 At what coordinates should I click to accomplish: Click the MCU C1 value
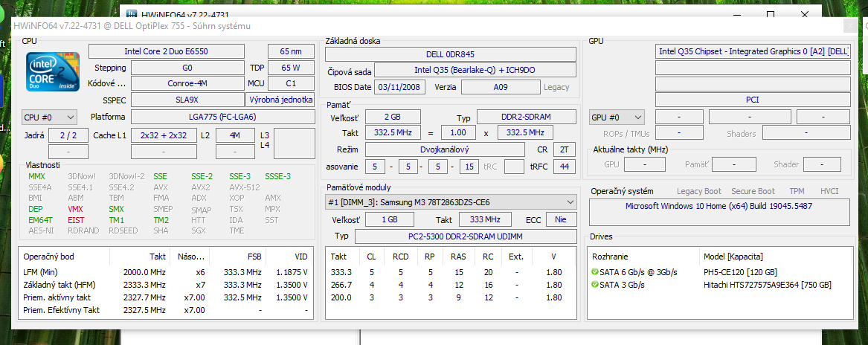(x=291, y=83)
